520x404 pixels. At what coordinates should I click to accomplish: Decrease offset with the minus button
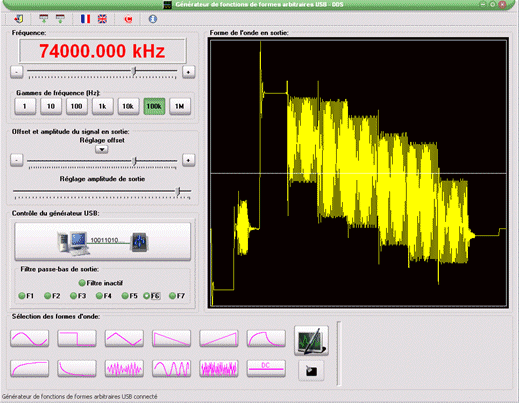(x=17, y=160)
